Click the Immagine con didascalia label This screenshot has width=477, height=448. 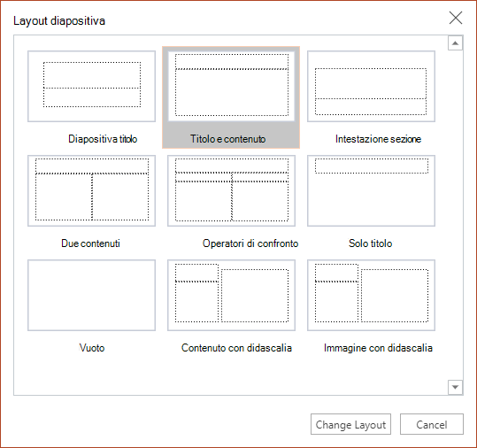point(378,348)
